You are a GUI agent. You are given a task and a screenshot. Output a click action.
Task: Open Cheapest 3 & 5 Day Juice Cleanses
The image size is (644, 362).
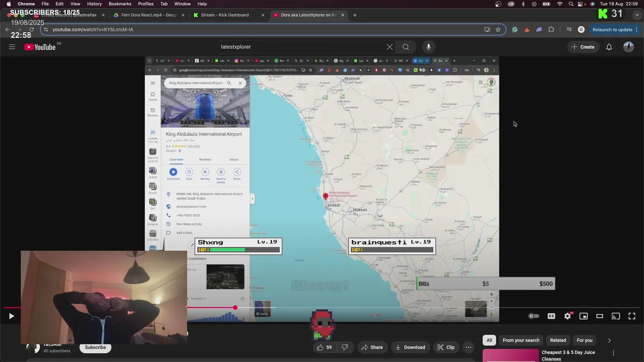(568, 355)
